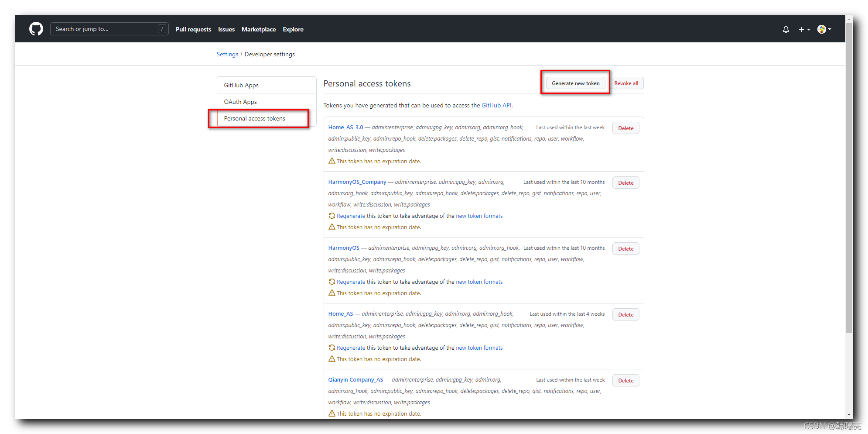This screenshot has width=868, height=434.
Task: Click the slash shortcut key icon in search
Action: [x=162, y=29]
